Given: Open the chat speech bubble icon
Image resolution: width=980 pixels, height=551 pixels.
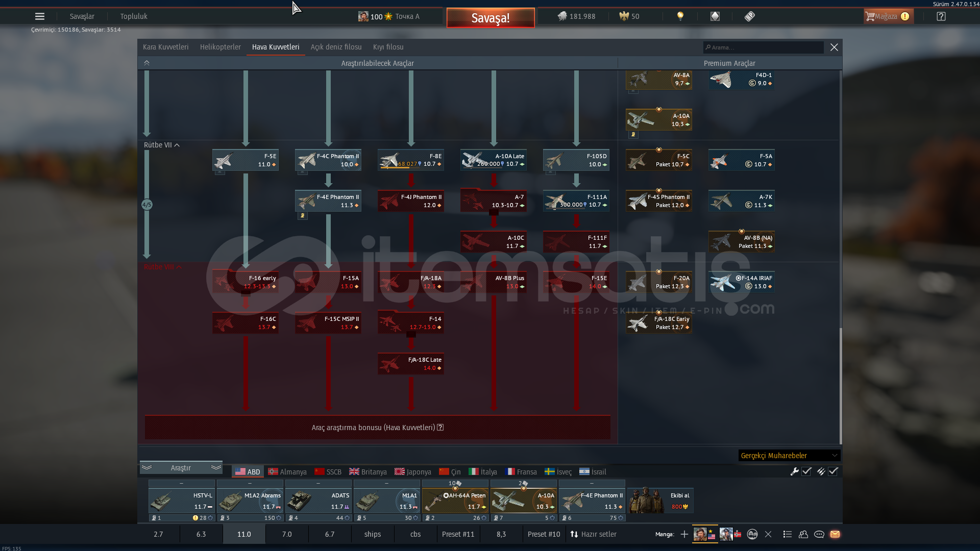Looking at the screenshot, I should tap(819, 534).
